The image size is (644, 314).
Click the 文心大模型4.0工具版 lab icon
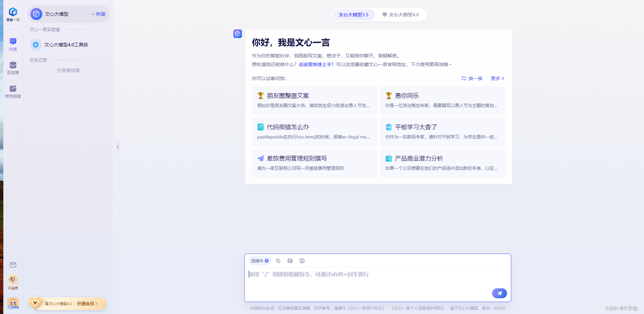(36, 45)
